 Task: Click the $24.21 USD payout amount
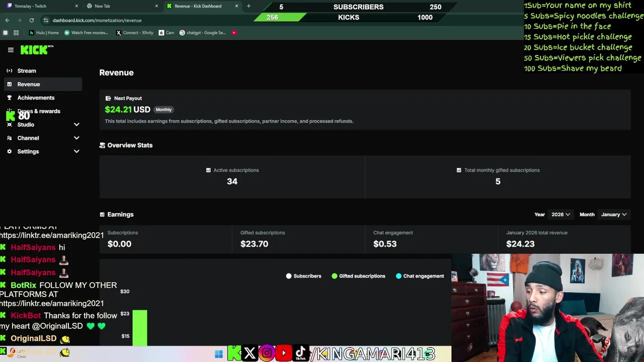click(x=127, y=110)
